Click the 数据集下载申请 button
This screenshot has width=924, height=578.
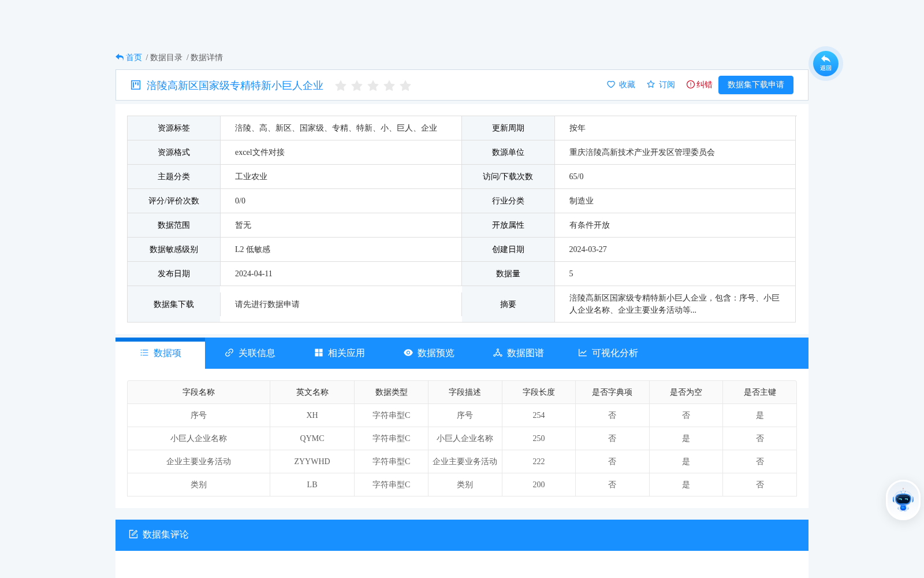[755, 85]
